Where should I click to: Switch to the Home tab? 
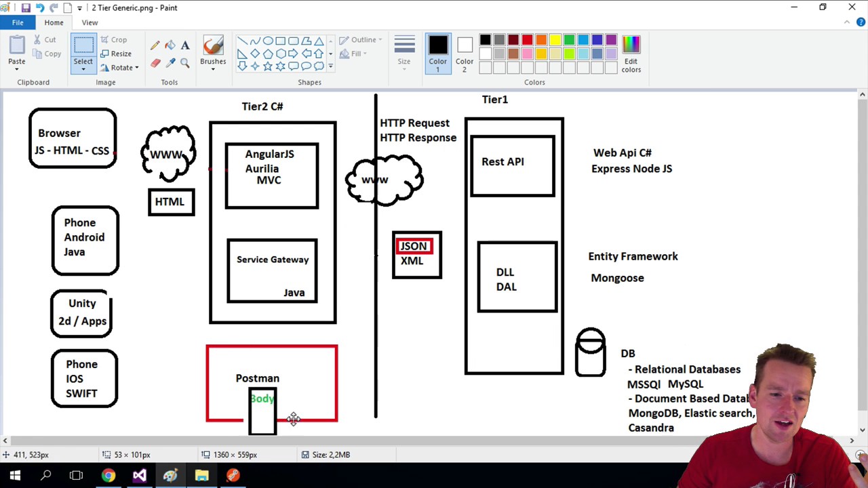(x=54, y=22)
